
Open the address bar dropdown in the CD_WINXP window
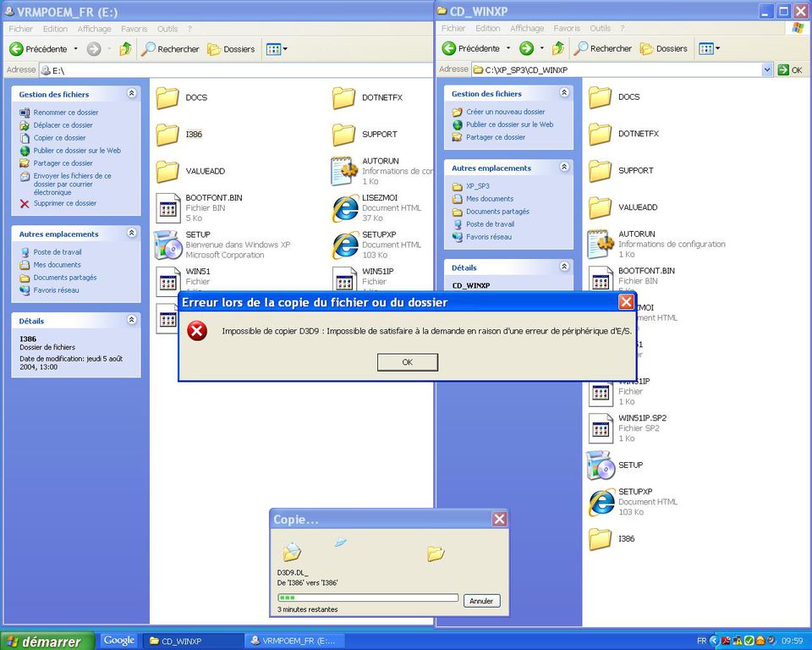click(767, 70)
